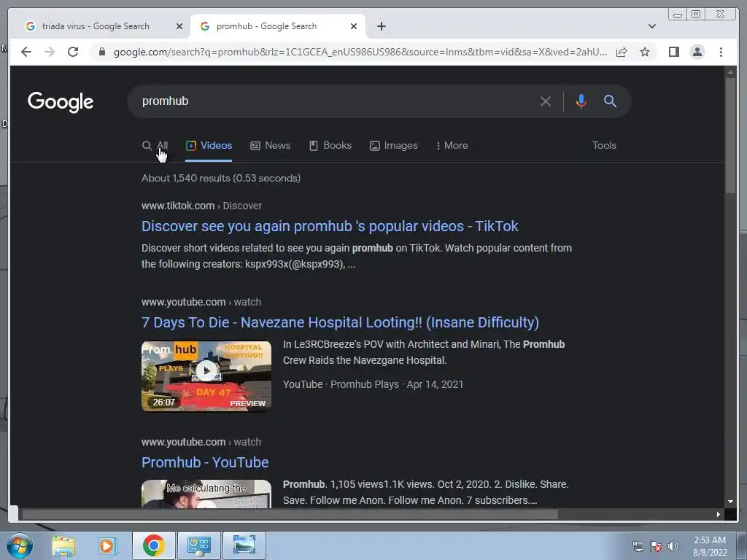Expand the tab search dropdown arrow
The width and height of the screenshot is (747, 560).
click(651, 26)
